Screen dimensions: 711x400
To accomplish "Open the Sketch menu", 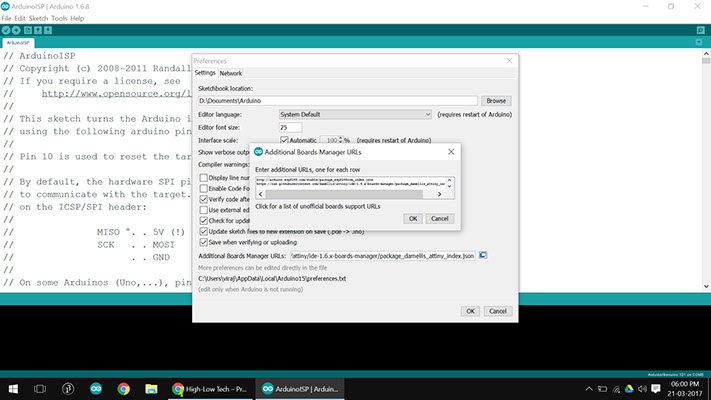I will click(38, 19).
